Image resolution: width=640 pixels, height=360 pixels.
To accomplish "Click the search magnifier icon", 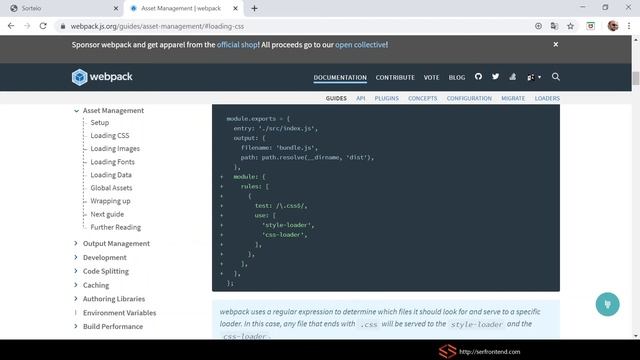I will click(556, 77).
